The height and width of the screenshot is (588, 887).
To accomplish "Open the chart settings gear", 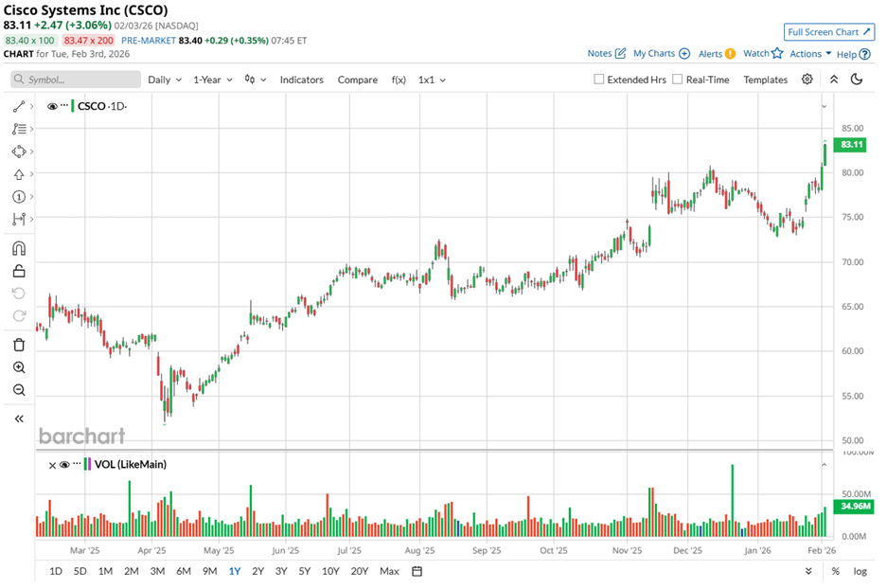I will click(x=807, y=80).
